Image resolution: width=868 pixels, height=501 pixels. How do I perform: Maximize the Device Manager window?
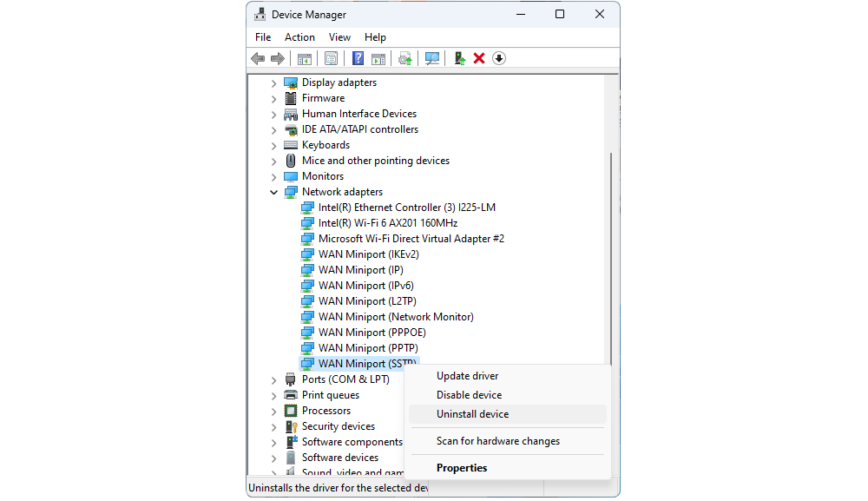point(560,15)
